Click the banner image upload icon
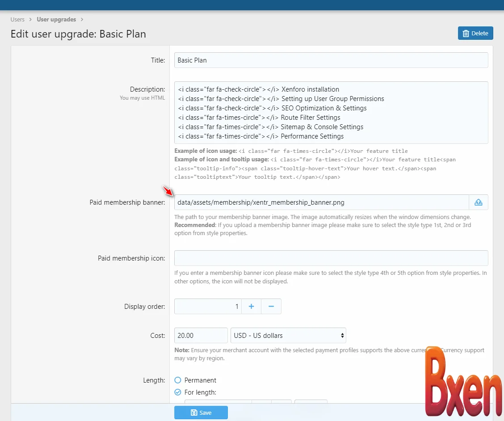The image size is (504, 421). pyautogui.click(x=479, y=202)
